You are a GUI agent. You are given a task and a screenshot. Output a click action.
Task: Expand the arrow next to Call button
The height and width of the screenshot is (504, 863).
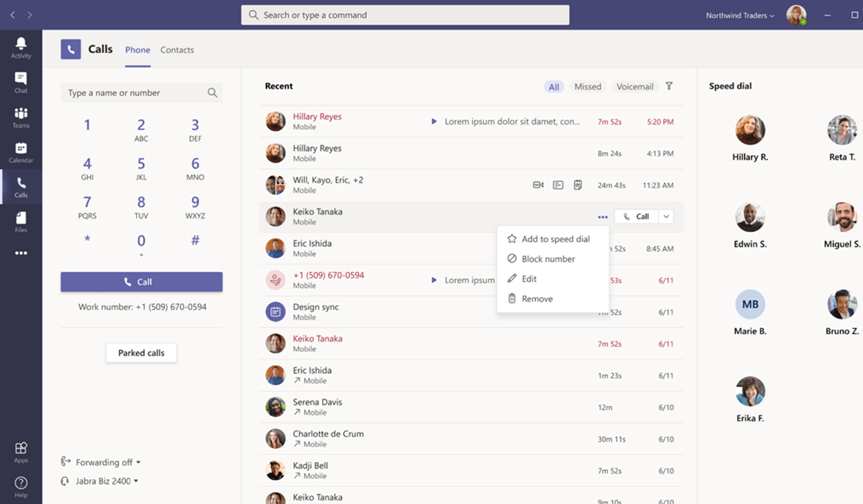(666, 217)
